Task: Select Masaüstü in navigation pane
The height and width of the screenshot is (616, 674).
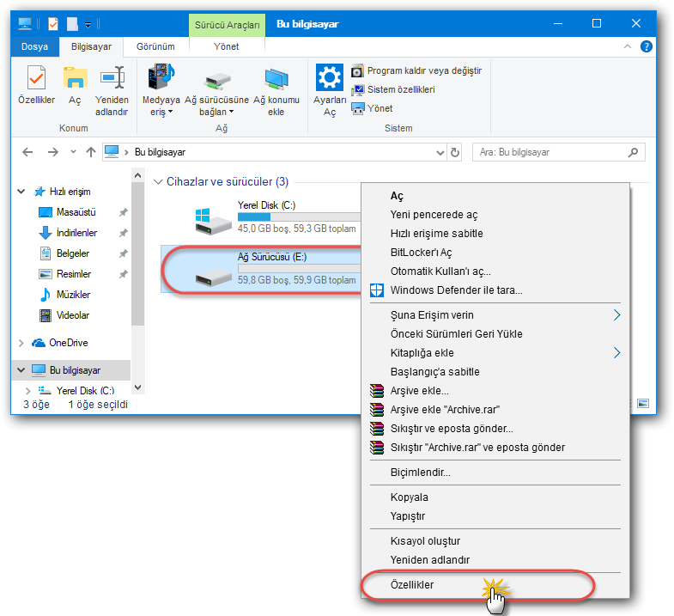Action: click(76, 212)
